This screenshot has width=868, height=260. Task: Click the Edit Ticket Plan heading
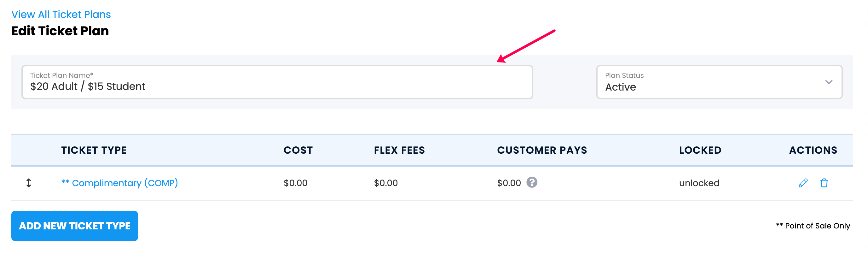(x=60, y=31)
